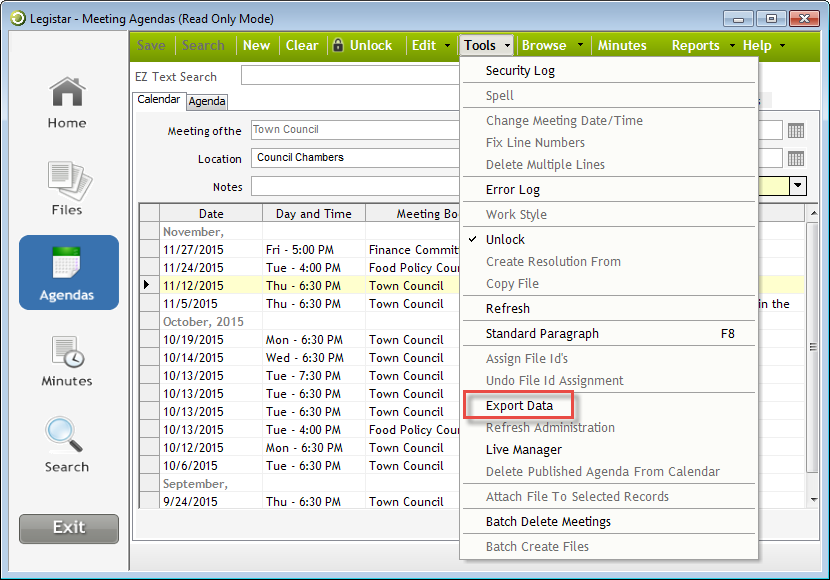
Task: Click the grid scrollbar down arrow
Action: [x=814, y=500]
